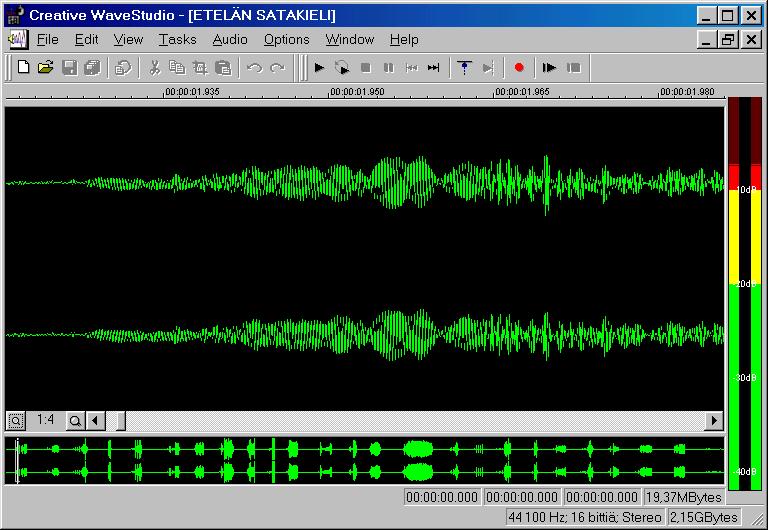The width and height of the screenshot is (768, 530).
Task: Open the Tasks menu
Action: pyautogui.click(x=177, y=39)
